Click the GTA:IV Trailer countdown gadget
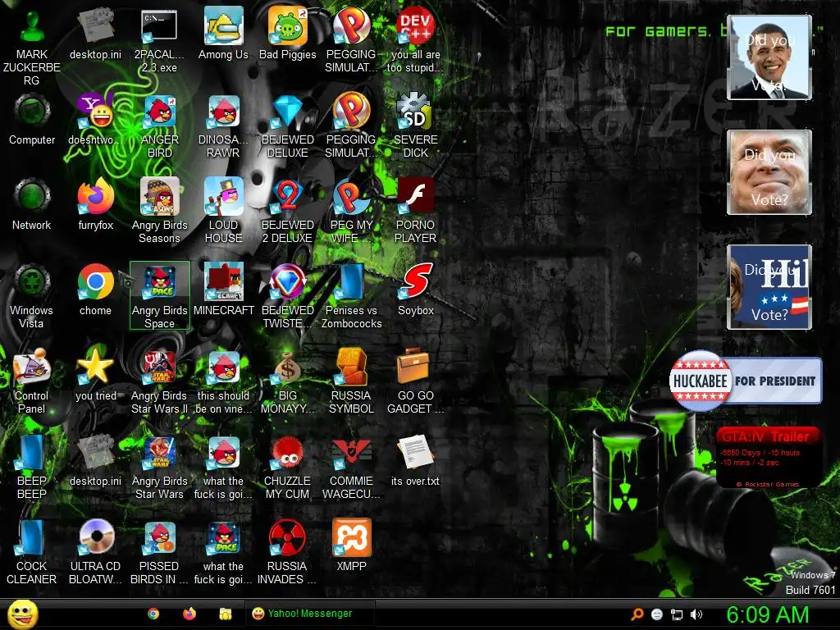 pyautogui.click(x=768, y=458)
